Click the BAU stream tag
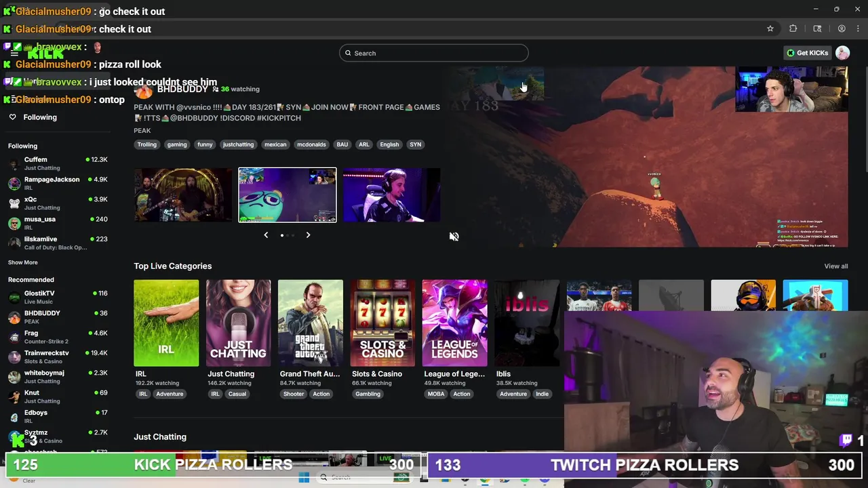This screenshot has width=868, height=488. (342, 144)
